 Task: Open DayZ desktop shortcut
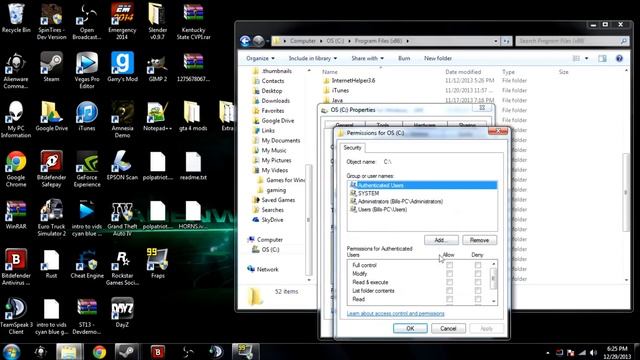pos(122,313)
